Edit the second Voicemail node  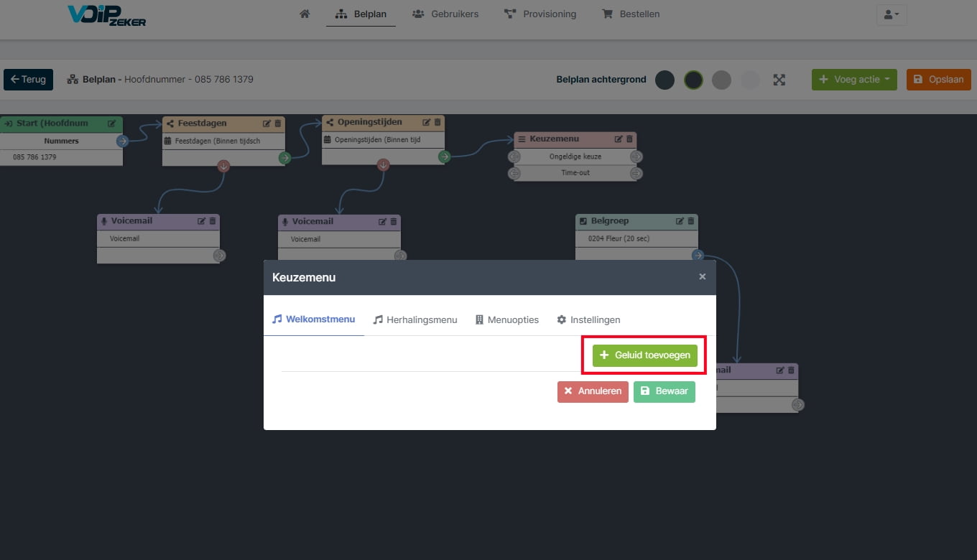point(383,222)
